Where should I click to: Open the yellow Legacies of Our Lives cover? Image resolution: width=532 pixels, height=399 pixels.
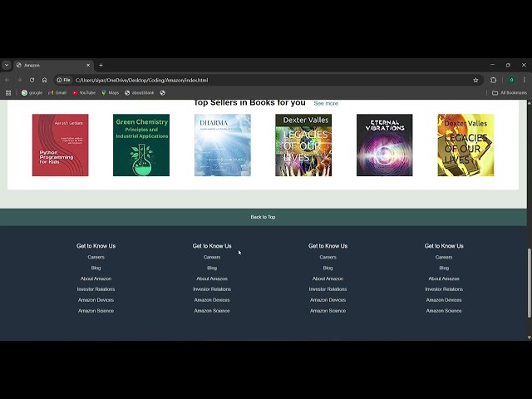(x=465, y=145)
